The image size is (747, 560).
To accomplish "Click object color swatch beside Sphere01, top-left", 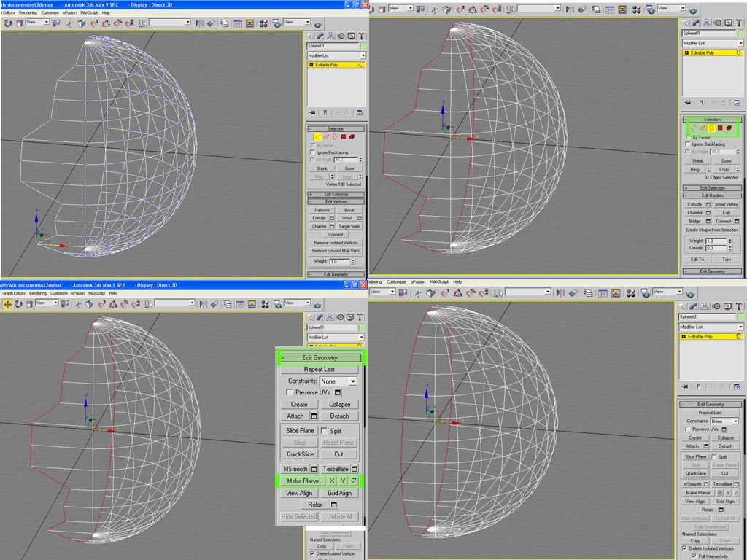I will click(363, 46).
